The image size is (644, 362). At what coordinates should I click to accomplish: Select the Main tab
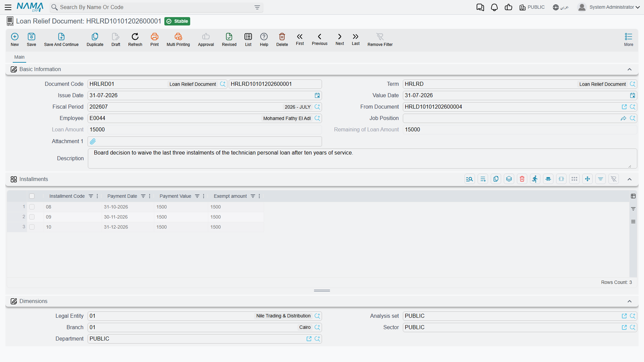(19, 57)
